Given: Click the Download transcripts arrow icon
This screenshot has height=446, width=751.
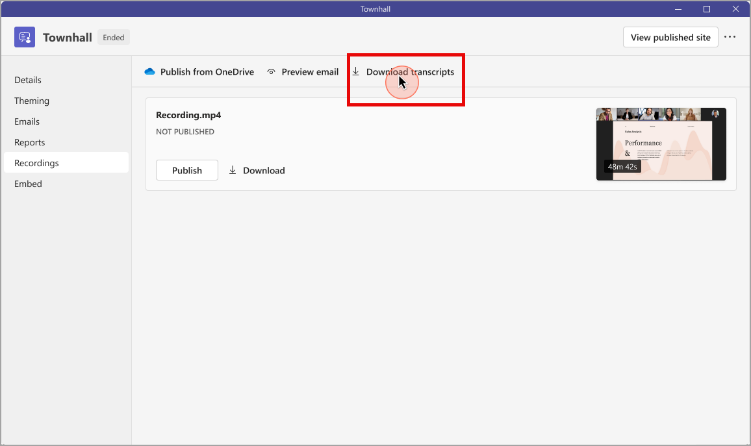Looking at the screenshot, I should tap(355, 72).
